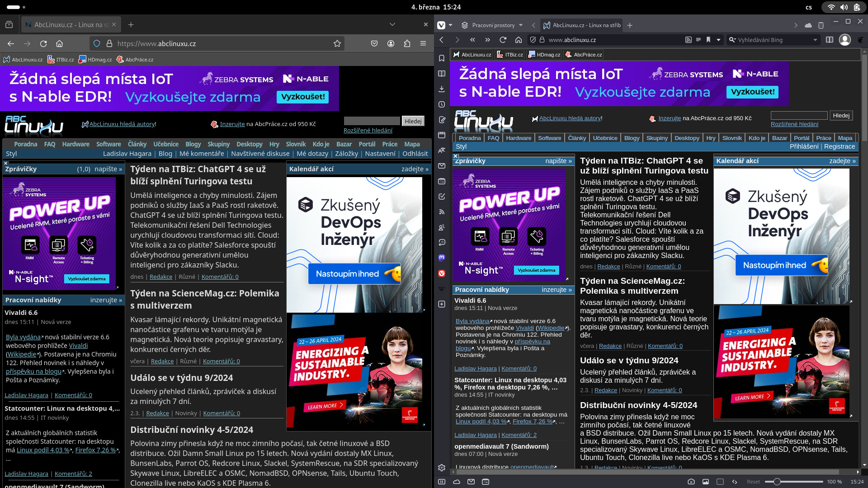Screen dimensions: 868x488
Task: Open Učebnice menu in Vivaldi page
Action: [605, 138]
